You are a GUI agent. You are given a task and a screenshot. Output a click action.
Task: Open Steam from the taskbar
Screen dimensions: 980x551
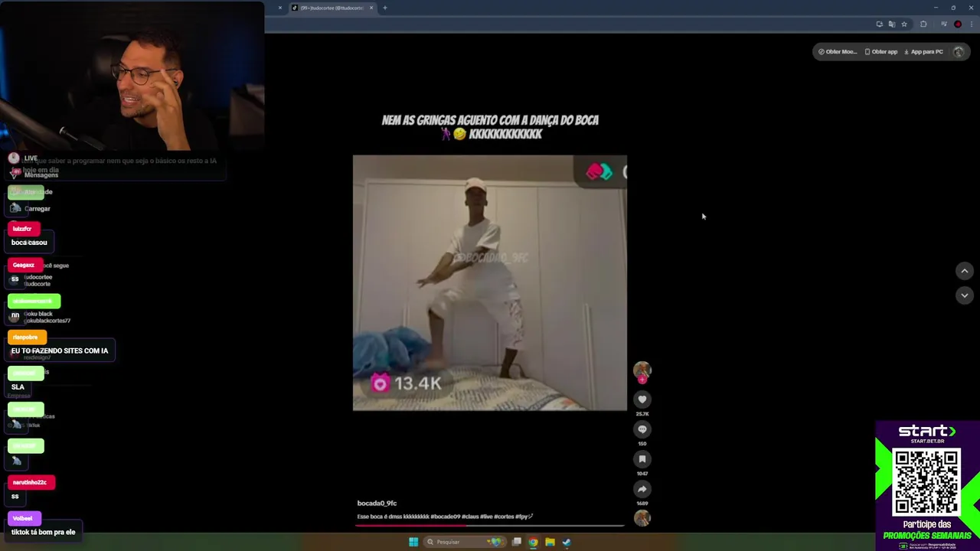567,542
